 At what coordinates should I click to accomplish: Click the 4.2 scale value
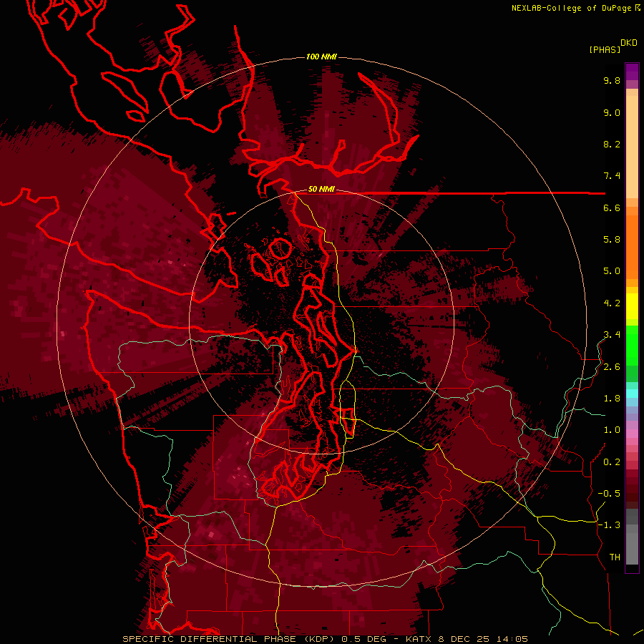[612, 303]
